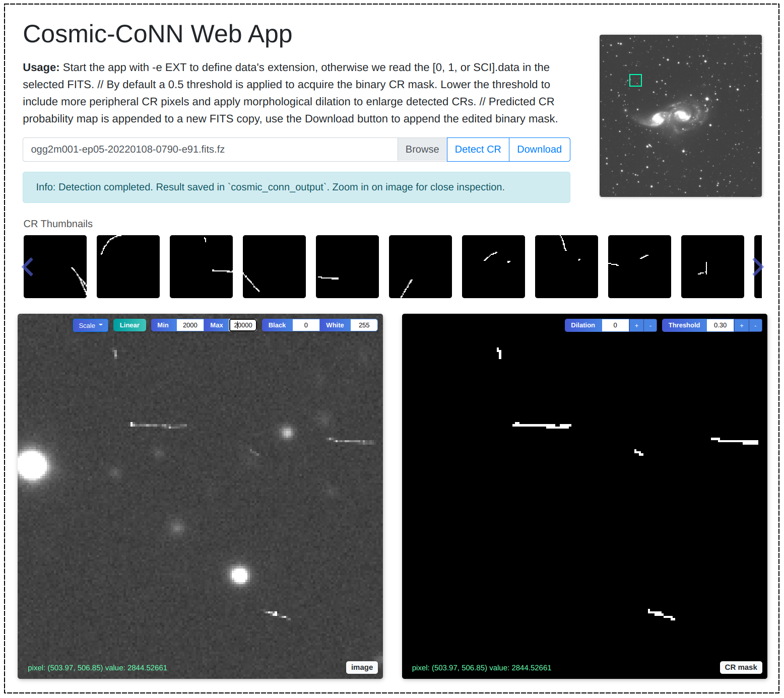This screenshot has width=784, height=698.
Task: Click the pixel value readout in image panel
Action: (x=97, y=668)
